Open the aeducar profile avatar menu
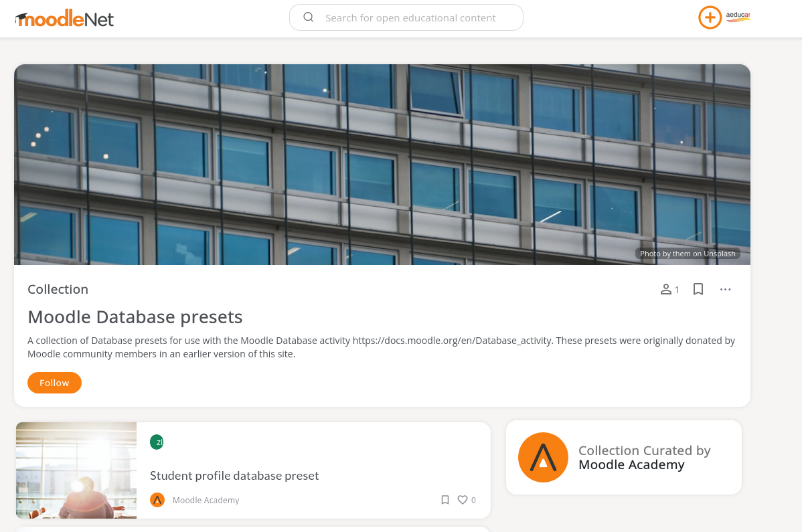Viewport: 802px width, 532px height. (738, 17)
